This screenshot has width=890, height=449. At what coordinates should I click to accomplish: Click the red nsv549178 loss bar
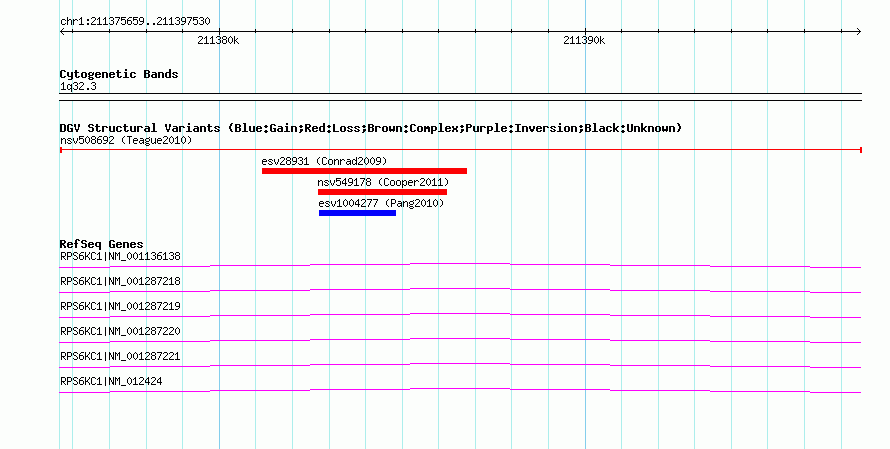pyautogui.click(x=383, y=192)
